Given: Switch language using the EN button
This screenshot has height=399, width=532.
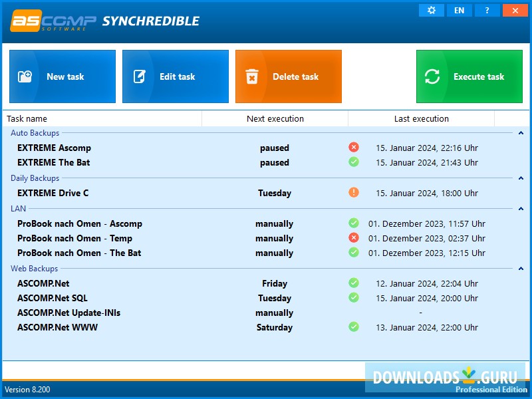Looking at the screenshot, I should [x=459, y=10].
